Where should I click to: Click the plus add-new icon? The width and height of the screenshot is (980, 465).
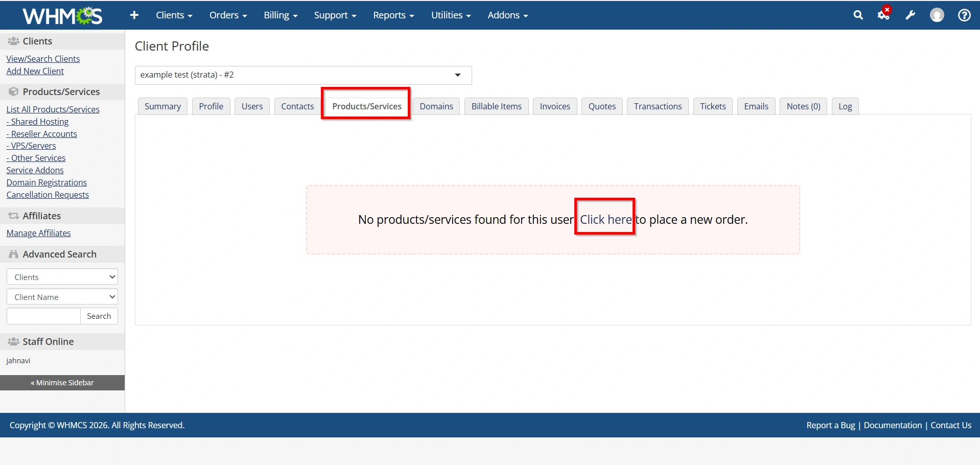(x=134, y=15)
